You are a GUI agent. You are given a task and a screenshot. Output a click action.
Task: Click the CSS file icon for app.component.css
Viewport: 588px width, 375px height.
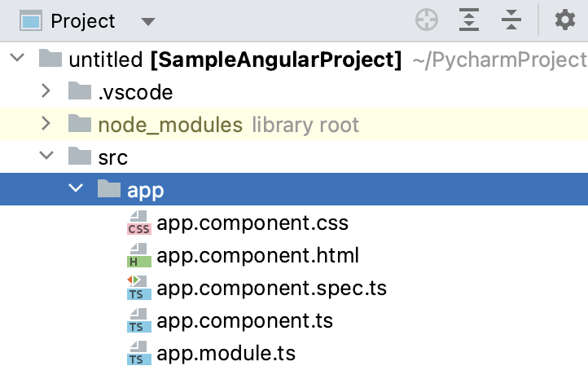coord(139,223)
